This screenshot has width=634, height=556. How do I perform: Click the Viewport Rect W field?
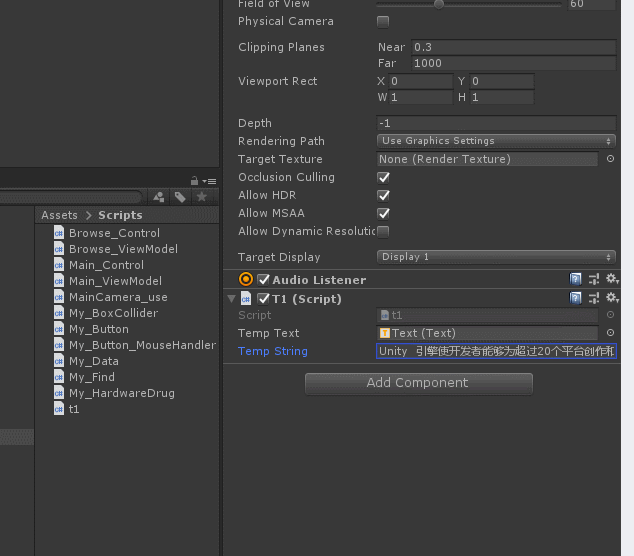click(421, 97)
